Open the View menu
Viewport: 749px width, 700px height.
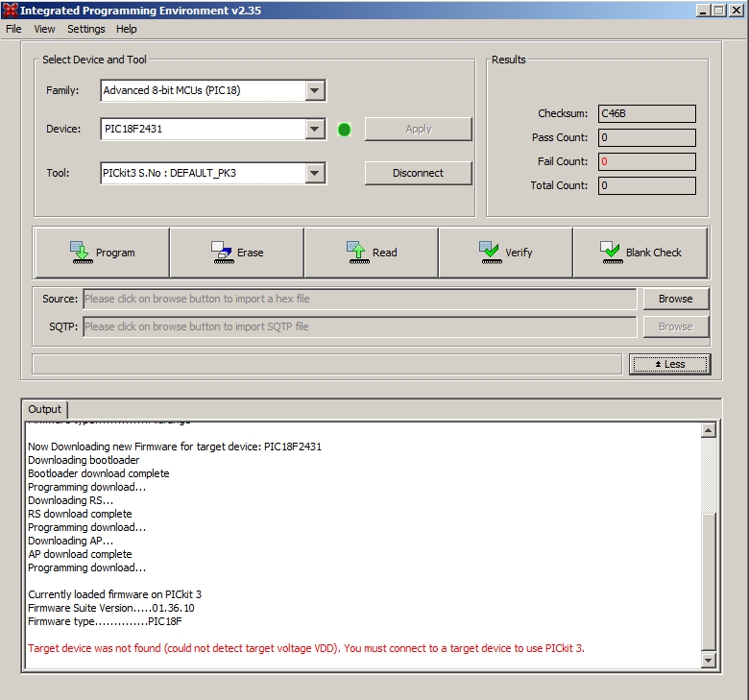[x=44, y=29]
